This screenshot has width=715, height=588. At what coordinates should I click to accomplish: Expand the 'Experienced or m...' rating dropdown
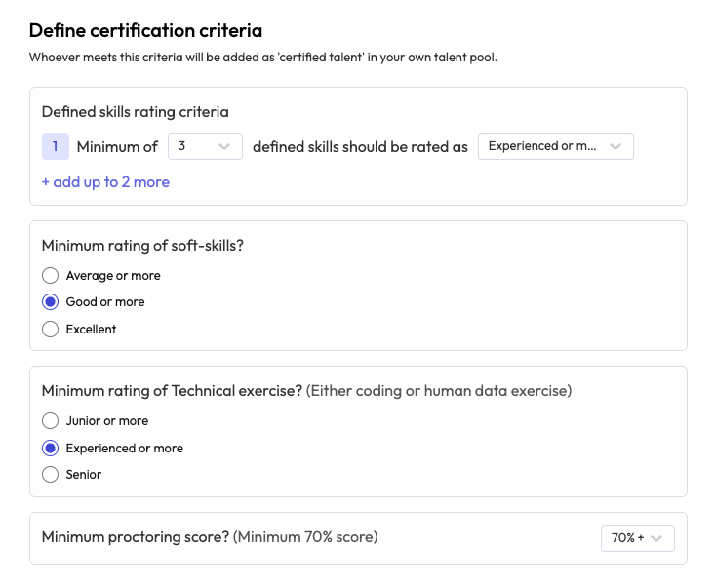[x=555, y=147]
